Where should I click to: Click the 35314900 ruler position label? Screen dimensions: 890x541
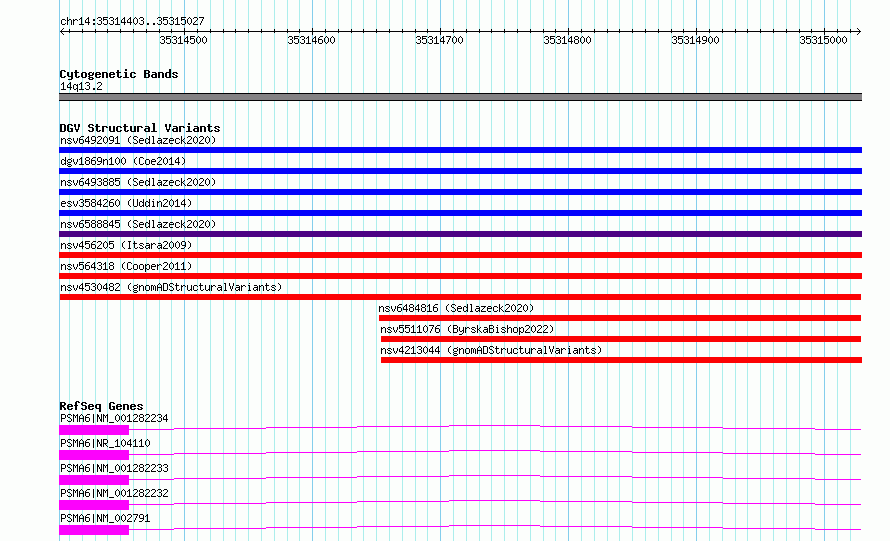click(x=695, y=40)
